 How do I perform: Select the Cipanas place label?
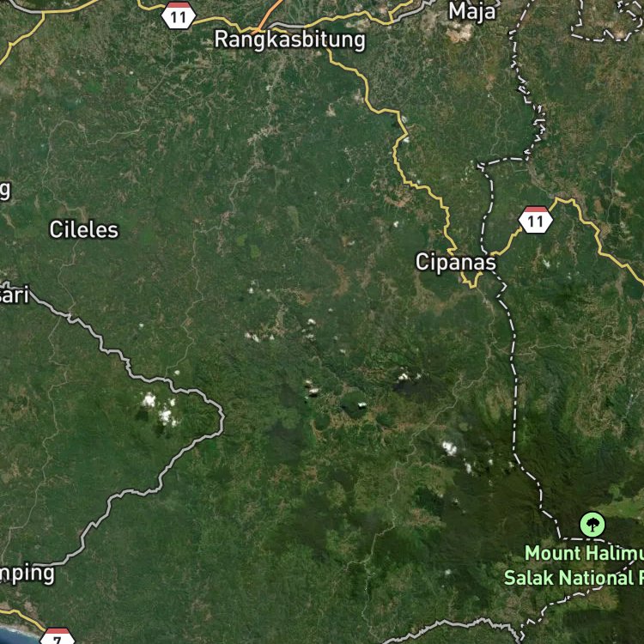pos(455,262)
